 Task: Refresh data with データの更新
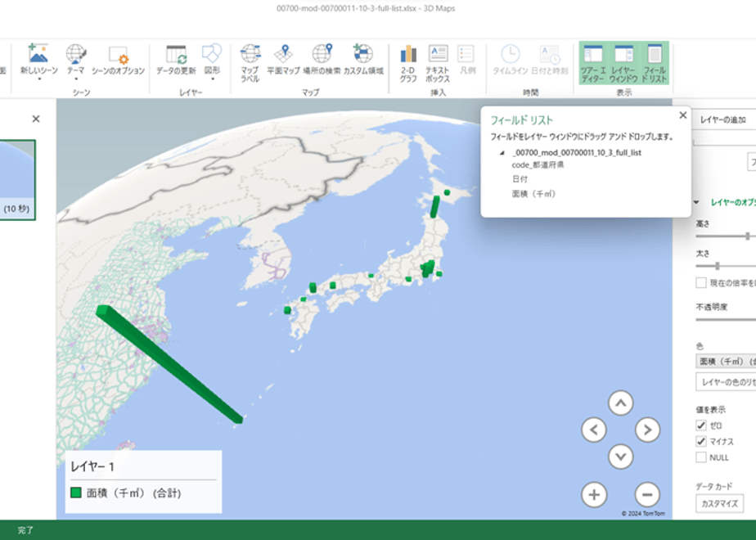point(176,61)
